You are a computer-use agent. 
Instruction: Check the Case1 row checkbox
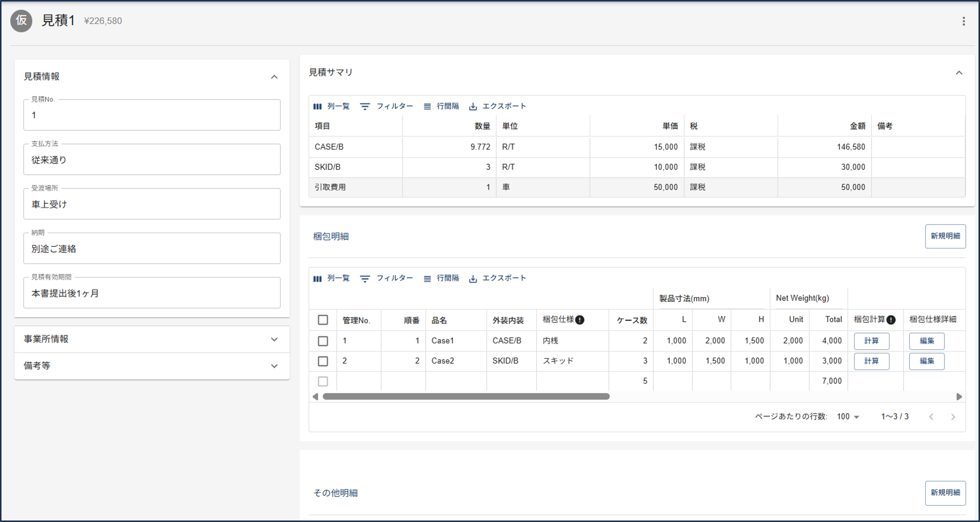(323, 341)
